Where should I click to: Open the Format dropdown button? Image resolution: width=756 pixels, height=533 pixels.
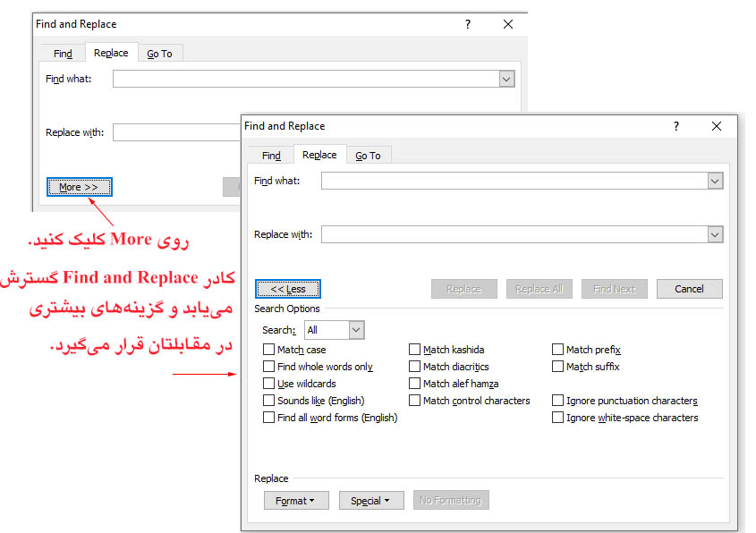296,501
